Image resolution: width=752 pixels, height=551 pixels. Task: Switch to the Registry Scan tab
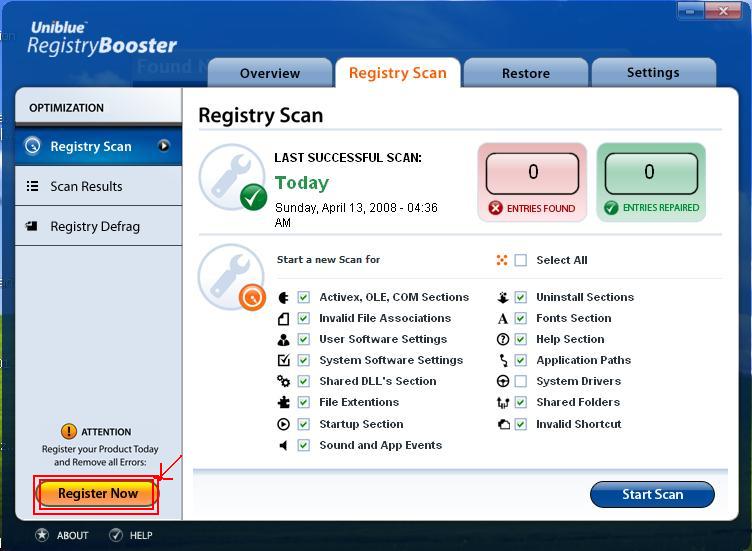pos(398,73)
